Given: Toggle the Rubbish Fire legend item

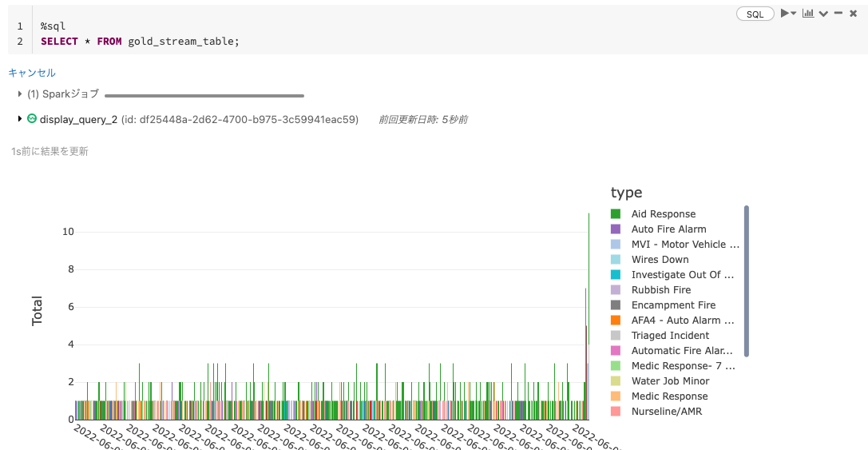Looking at the screenshot, I should pos(661,290).
